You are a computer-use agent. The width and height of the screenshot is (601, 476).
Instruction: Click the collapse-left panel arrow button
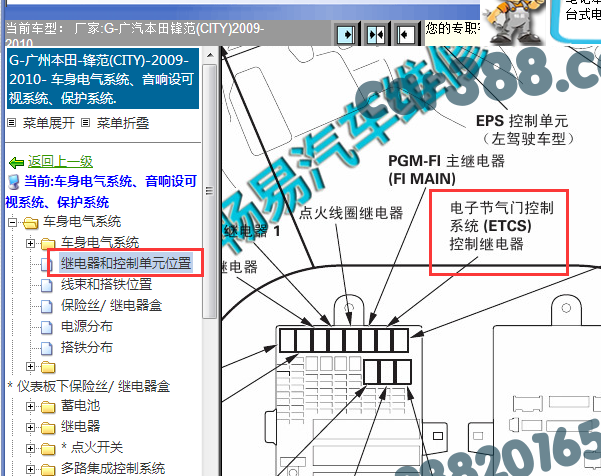click(x=405, y=35)
